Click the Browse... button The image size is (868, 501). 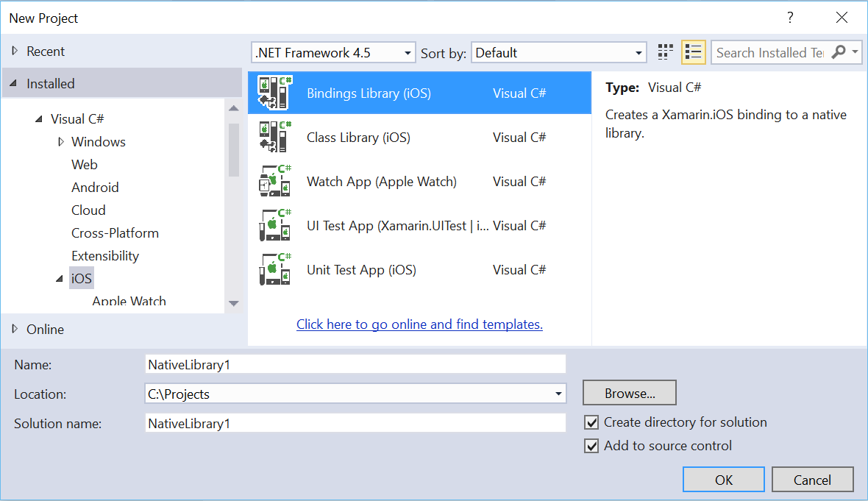[630, 393]
